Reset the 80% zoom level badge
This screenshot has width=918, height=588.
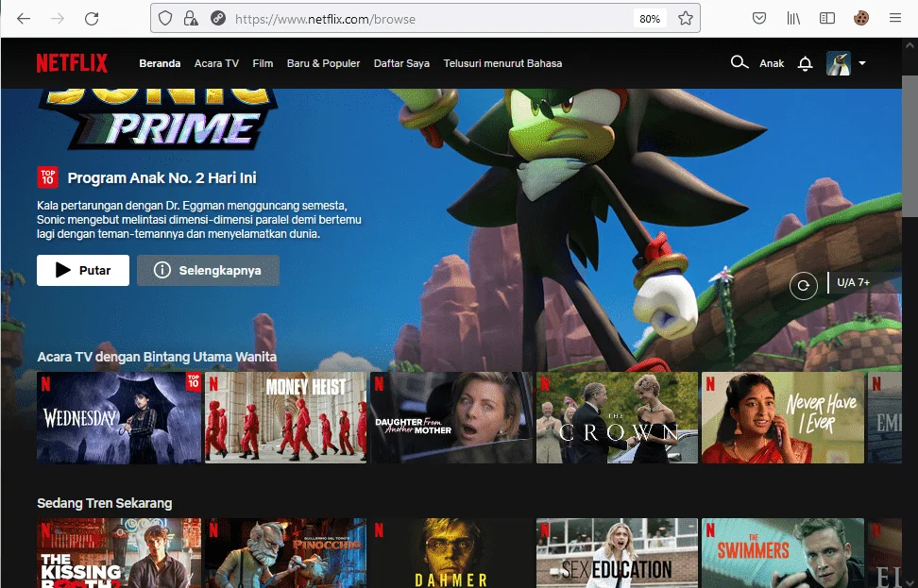click(x=649, y=19)
